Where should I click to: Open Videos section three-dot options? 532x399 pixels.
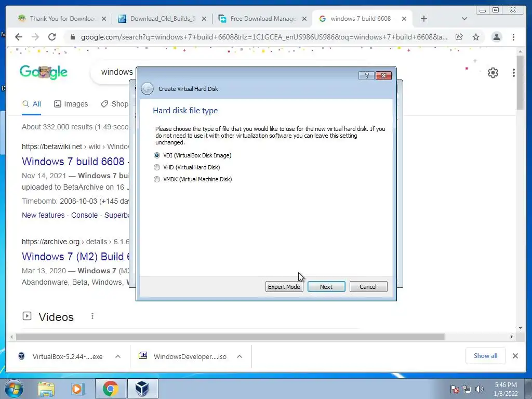tap(92, 316)
